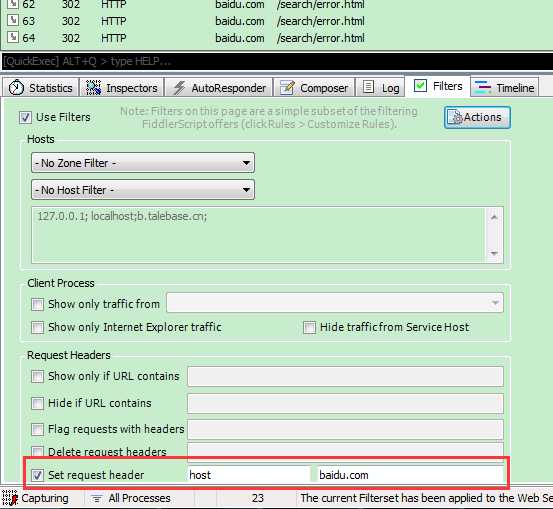Screen dimensions: 553x509
Task: Select the Filters tab
Action: pos(438,86)
